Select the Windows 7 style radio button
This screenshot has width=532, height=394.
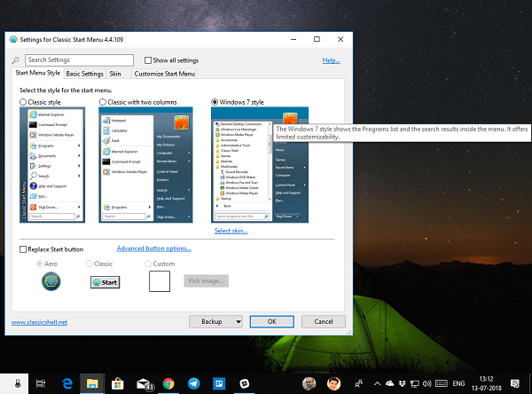(x=215, y=102)
